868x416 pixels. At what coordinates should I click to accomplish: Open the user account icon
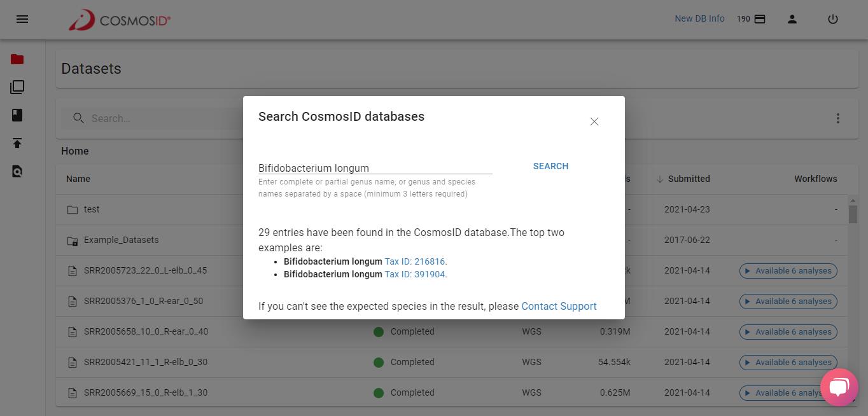pos(792,19)
